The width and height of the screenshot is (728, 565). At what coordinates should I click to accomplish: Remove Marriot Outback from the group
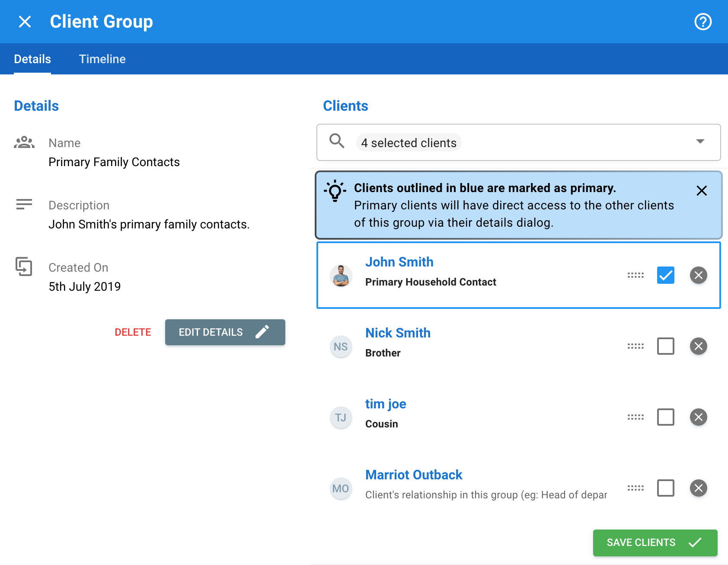pyautogui.click(x=699, y=488)
